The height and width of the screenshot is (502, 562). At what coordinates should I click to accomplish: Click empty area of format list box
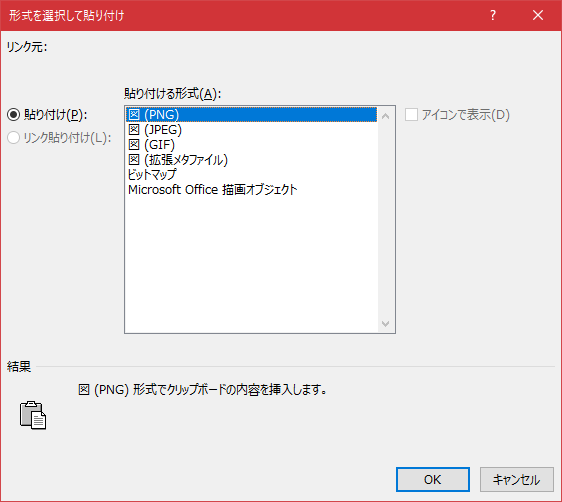pyautogui.click(x=251, y=265)
